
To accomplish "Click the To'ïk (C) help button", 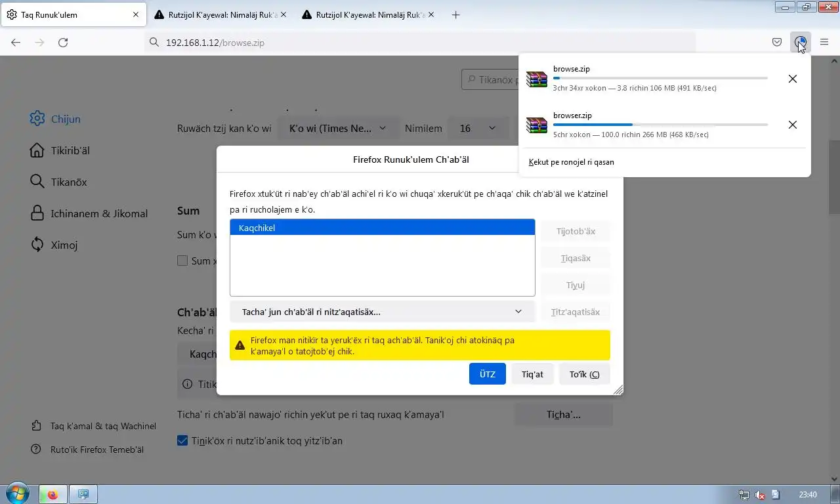I will 585,374.
